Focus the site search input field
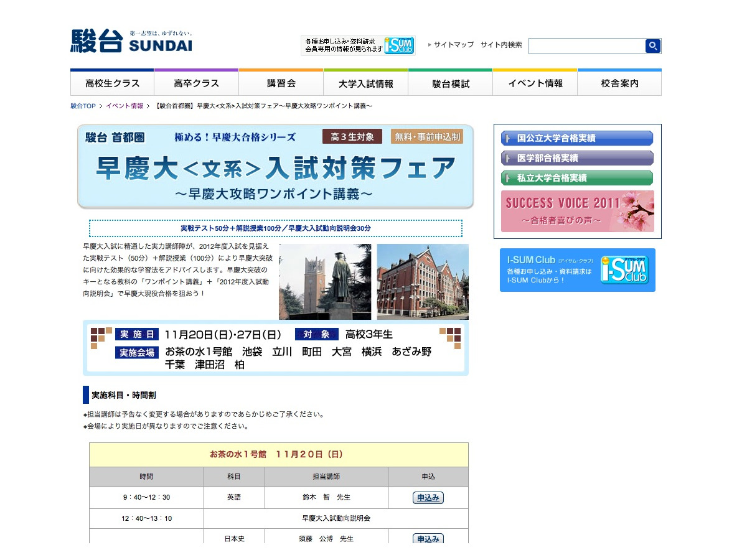The width and height of the screenshot is (747, 560). pyautogui.click(x=586, y=45)
